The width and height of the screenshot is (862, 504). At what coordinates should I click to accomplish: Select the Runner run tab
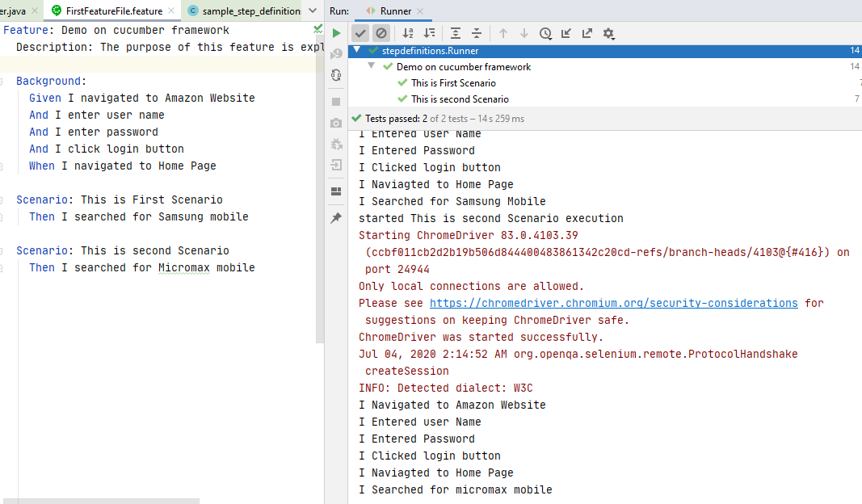click(395, 11)
